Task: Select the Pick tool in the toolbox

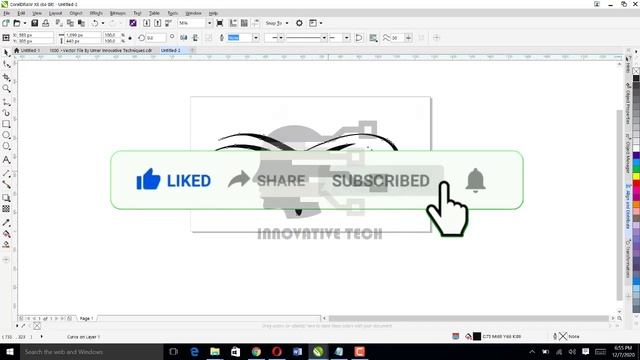Action: [6, 53]
